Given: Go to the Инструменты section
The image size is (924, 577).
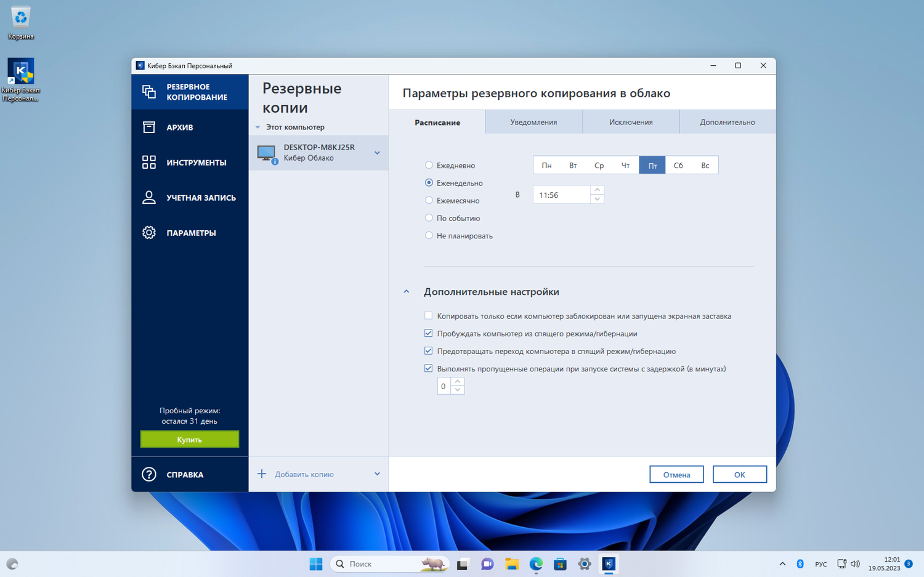Looking at the screenshot, I should (x=190, y=163).
